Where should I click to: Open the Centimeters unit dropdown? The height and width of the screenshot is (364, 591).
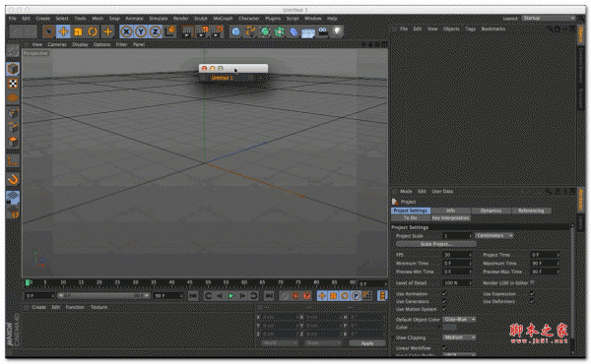coord(494,236)
